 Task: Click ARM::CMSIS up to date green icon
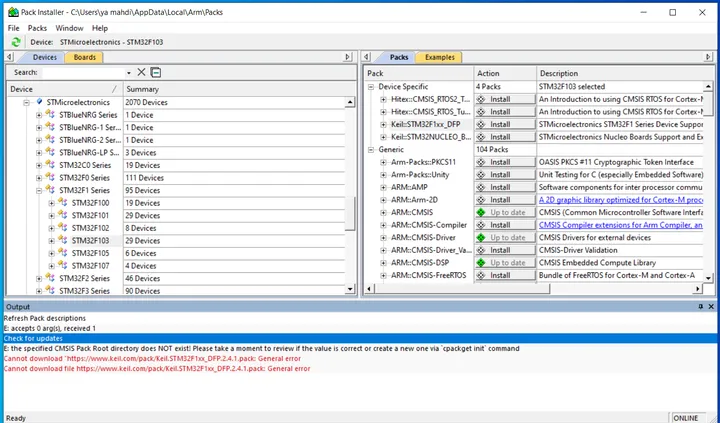(x=481, y=212)
